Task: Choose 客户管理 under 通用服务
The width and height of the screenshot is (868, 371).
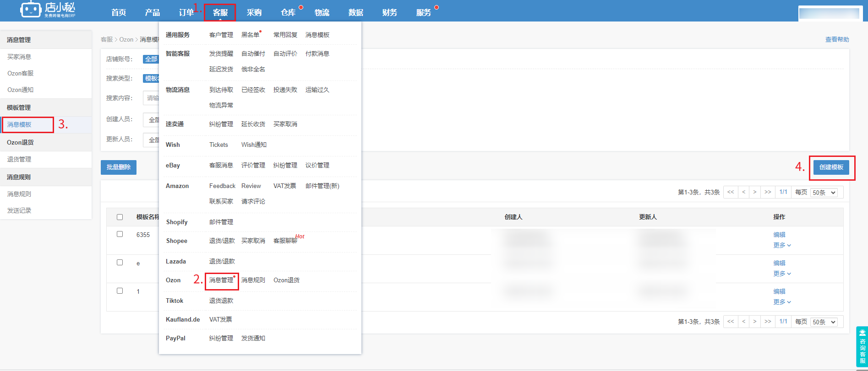Action: pyautogui.click(x=221, y=35)
